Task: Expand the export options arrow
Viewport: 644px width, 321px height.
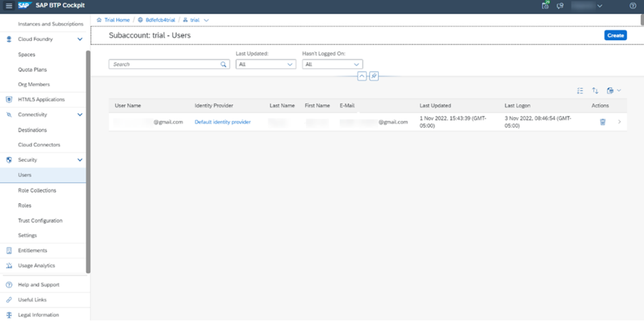Action: pos(619,91)
